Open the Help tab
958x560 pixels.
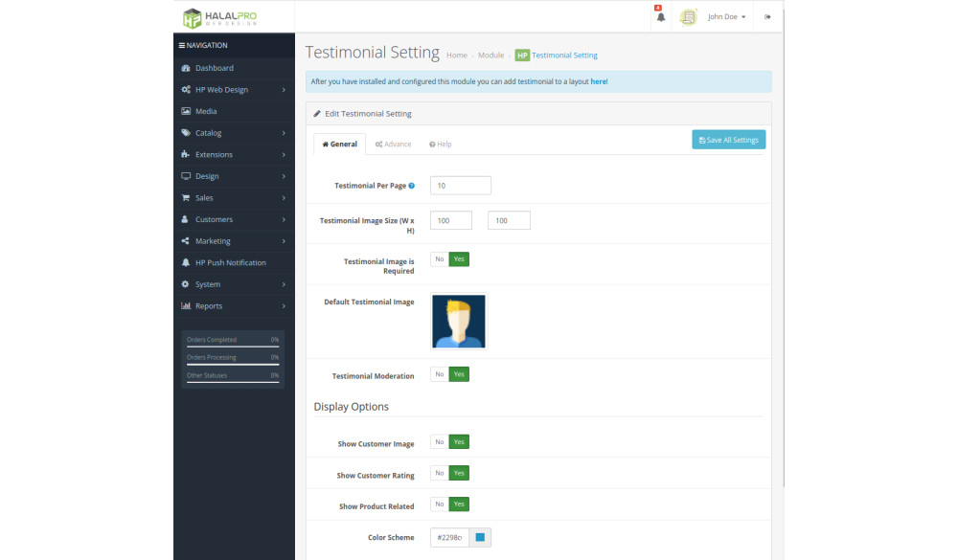(x=441, y=145)
